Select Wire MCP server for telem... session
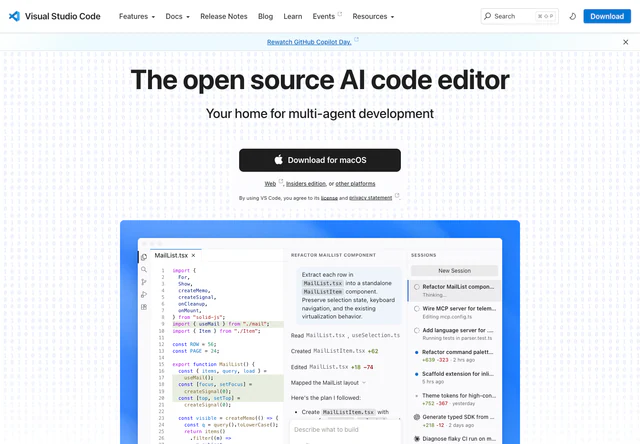Image resolution: width=640 pixels, height=444 pixels. pyautogui.click(x=454, y=312)
